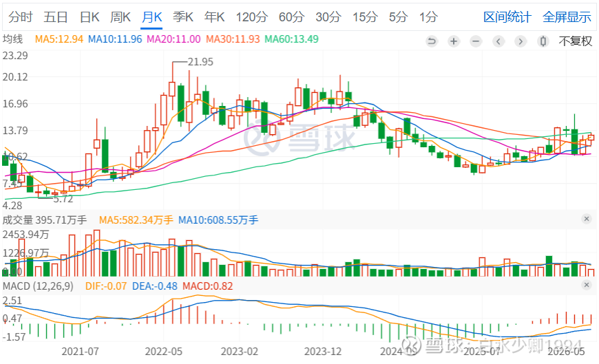This screenshot has width=599, height=364.
Task: Click 全屏显示 fullscreen link
Action: coord(567,17)
